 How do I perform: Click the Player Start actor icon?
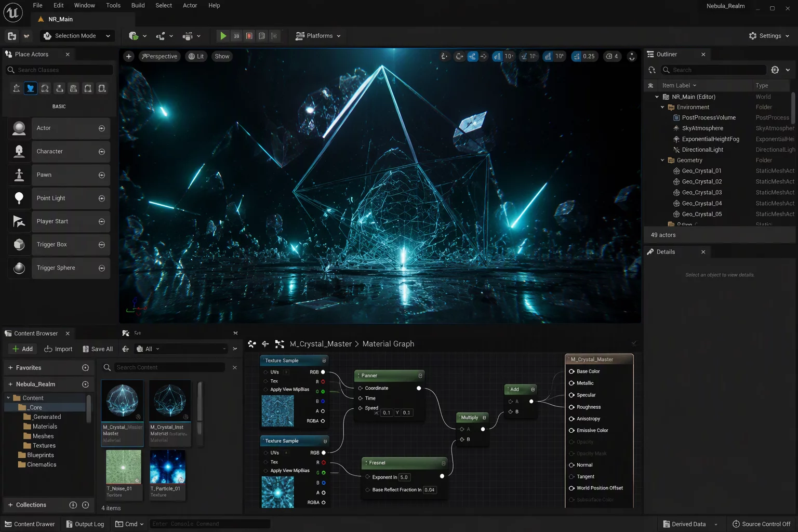pyautogui.click(x=19, y=221)
